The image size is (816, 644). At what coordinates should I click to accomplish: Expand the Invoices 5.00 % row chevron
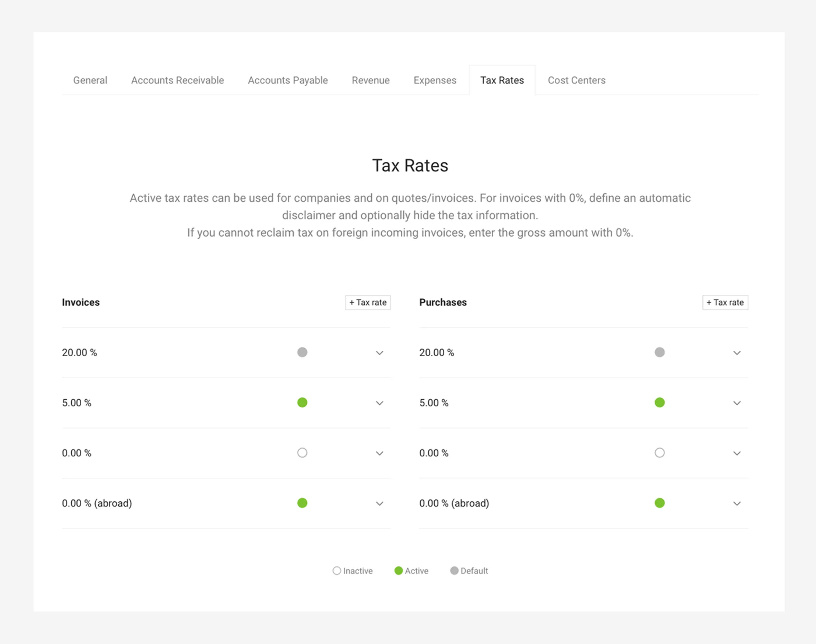[380, 403]
